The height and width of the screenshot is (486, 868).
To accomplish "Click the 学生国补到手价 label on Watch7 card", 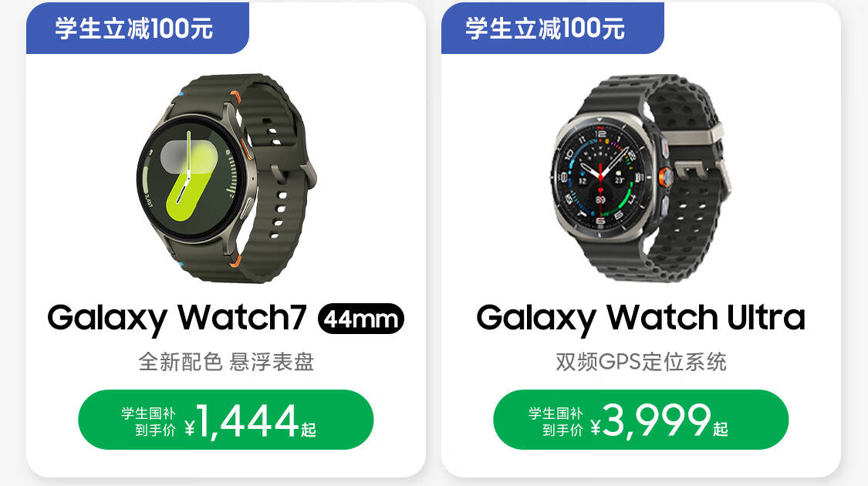I will 148,422.
